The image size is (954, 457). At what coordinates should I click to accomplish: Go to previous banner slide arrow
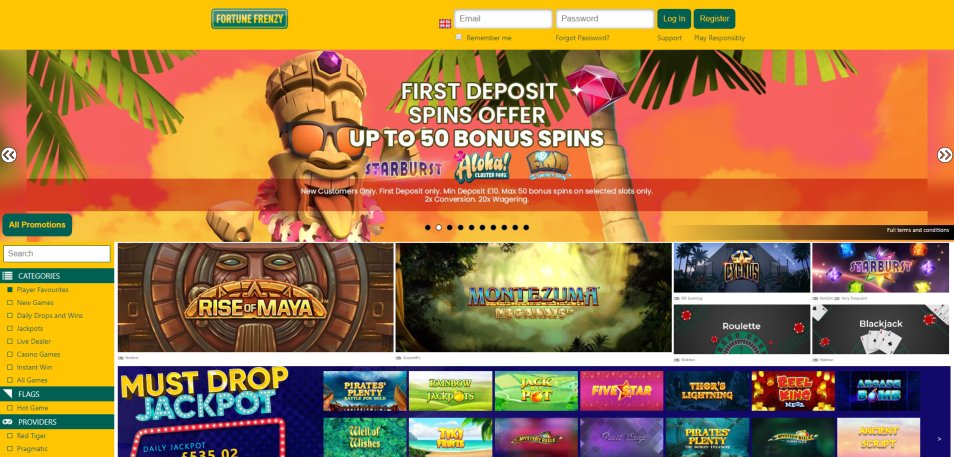(x=9, y=155)
